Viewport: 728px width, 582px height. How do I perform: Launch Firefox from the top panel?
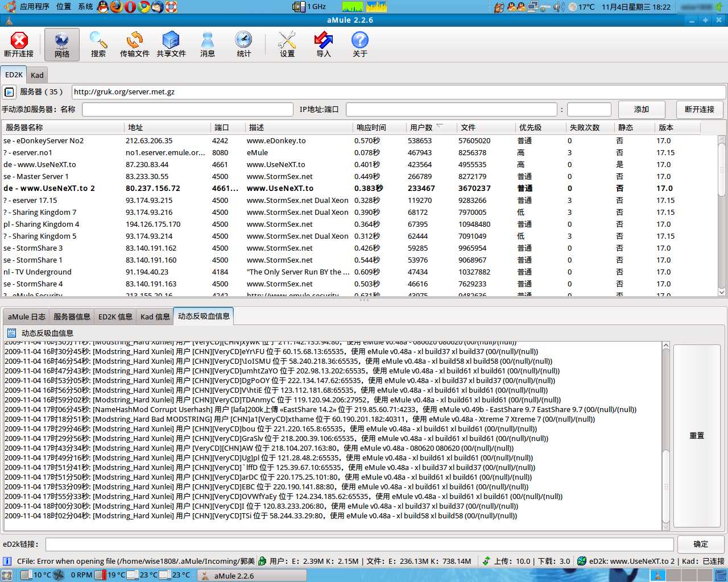click(117, 7)
